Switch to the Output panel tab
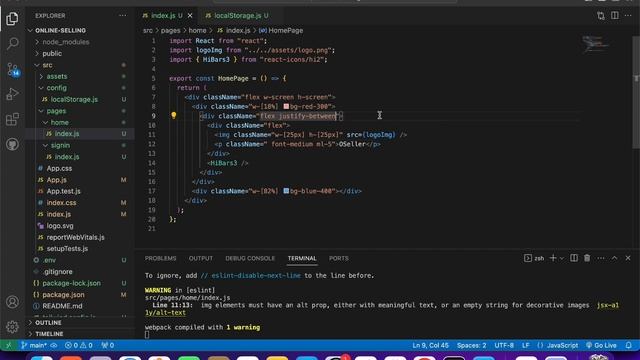Screen dimensions: 640x360 [x=201, y=258]
